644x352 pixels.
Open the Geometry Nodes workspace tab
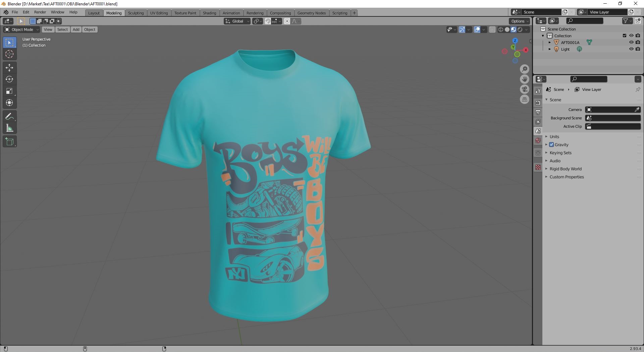pyautogui.click(x=312, y=13)
